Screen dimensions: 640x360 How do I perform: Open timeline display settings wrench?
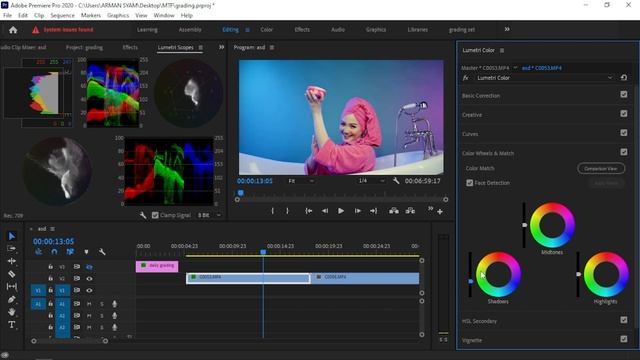(x=102, y=252)
